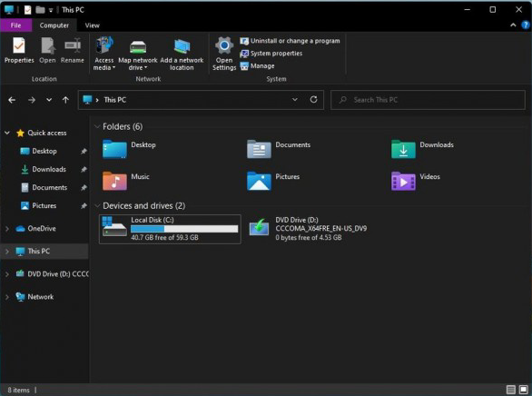
Task: Switch to details view in status bar
Action: [510, 390]
